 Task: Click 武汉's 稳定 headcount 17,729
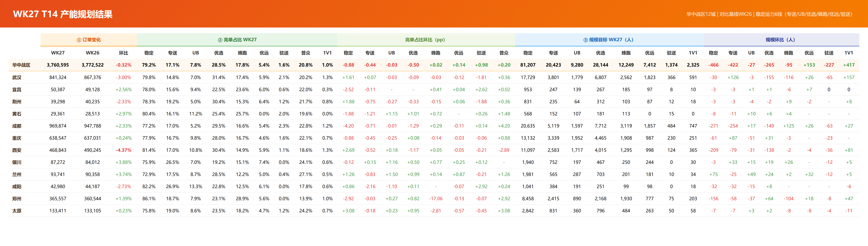point(528,77)
